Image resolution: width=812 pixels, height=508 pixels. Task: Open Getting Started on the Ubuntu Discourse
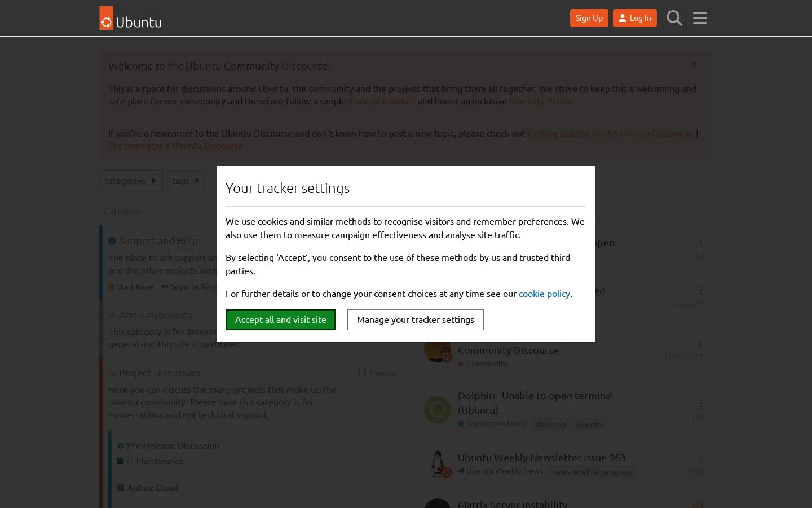click(x=609, y=133)
